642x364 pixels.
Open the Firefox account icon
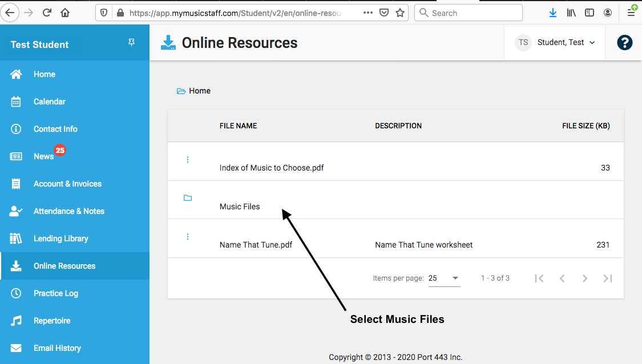pos(608,13)
